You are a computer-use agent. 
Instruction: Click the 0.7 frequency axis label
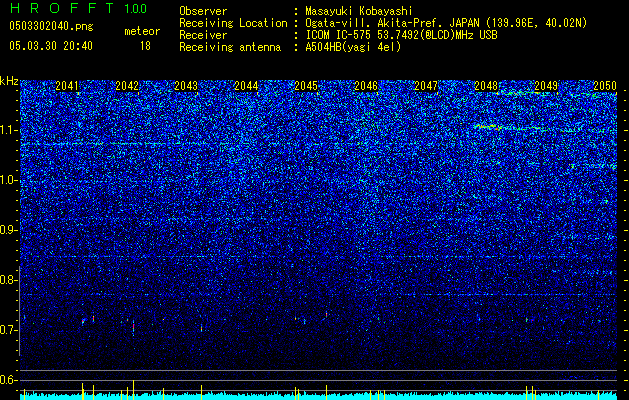coord(9,330)
